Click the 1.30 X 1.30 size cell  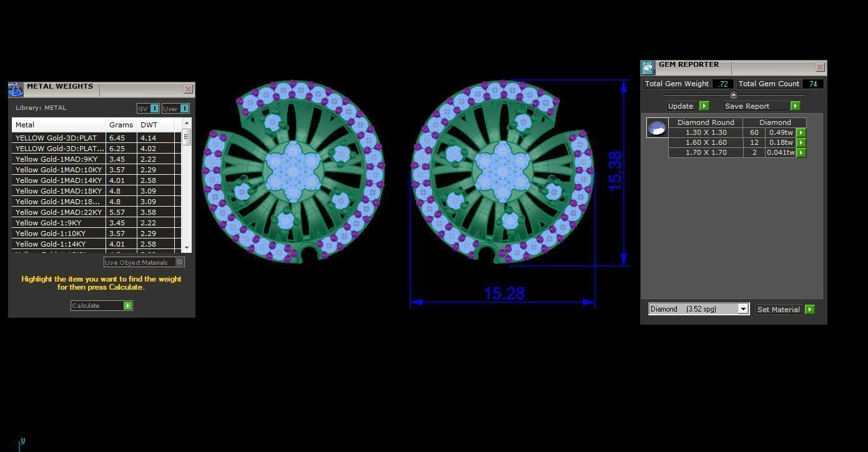tap(706, 132)
